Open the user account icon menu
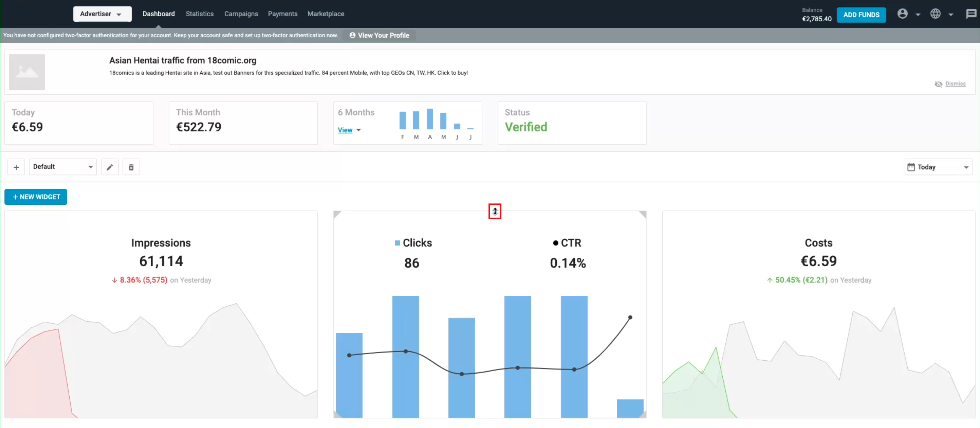The width and height of the screenshot is (980, 428). click(x=903, y=14)
